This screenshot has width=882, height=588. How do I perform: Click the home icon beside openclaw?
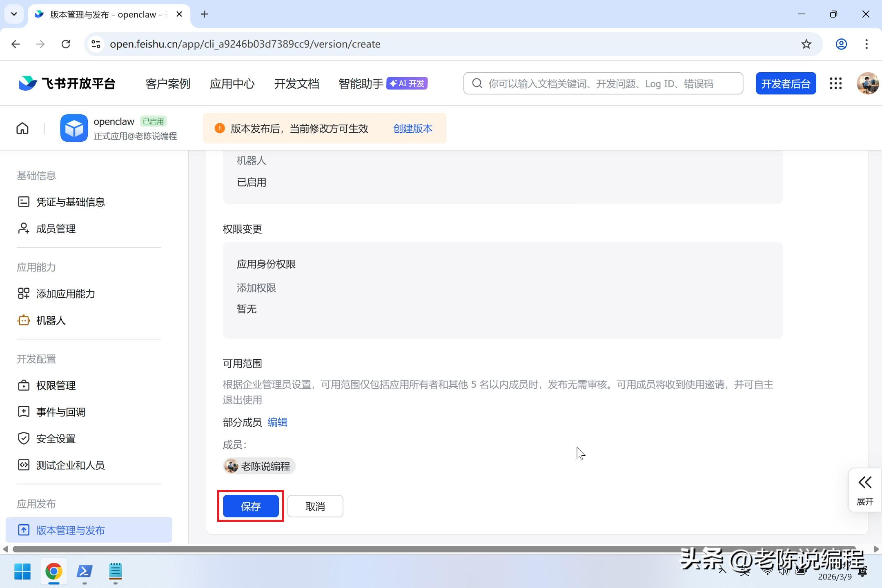tap(22, 128)
